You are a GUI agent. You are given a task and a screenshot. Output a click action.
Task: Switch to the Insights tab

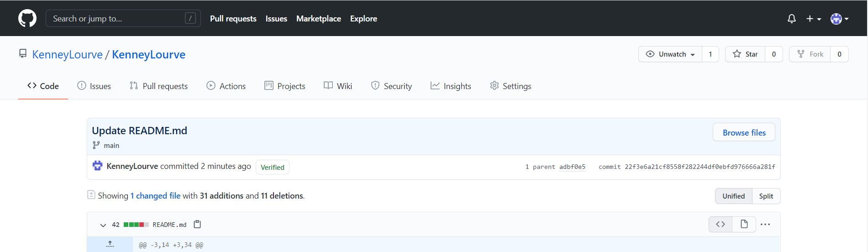click(451, 86)
